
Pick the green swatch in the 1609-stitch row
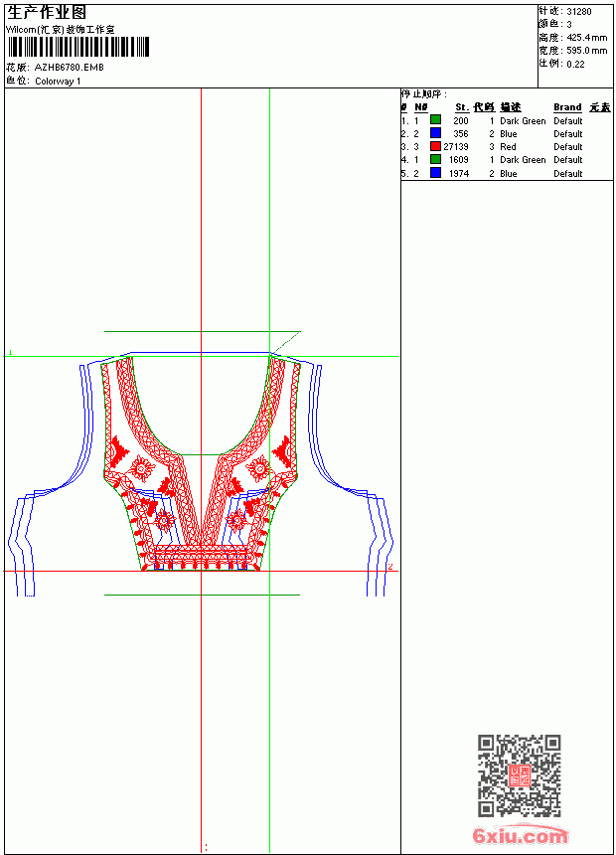pyautogui.click(x=435, y=159)
